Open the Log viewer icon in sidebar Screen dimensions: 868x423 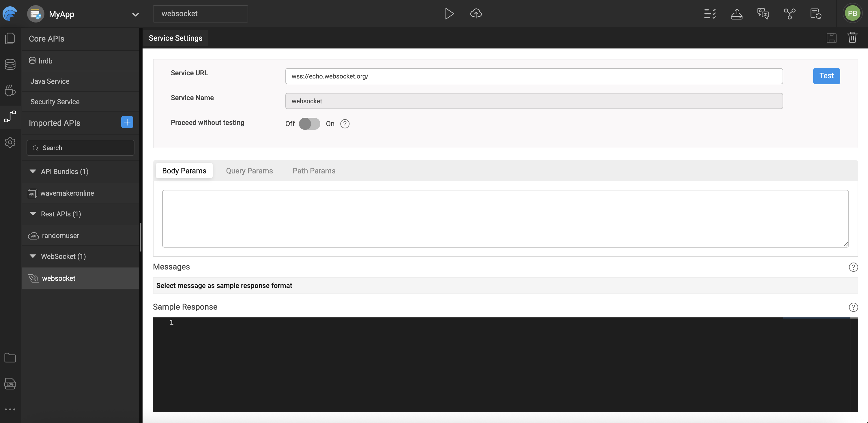tap(10, 383)
